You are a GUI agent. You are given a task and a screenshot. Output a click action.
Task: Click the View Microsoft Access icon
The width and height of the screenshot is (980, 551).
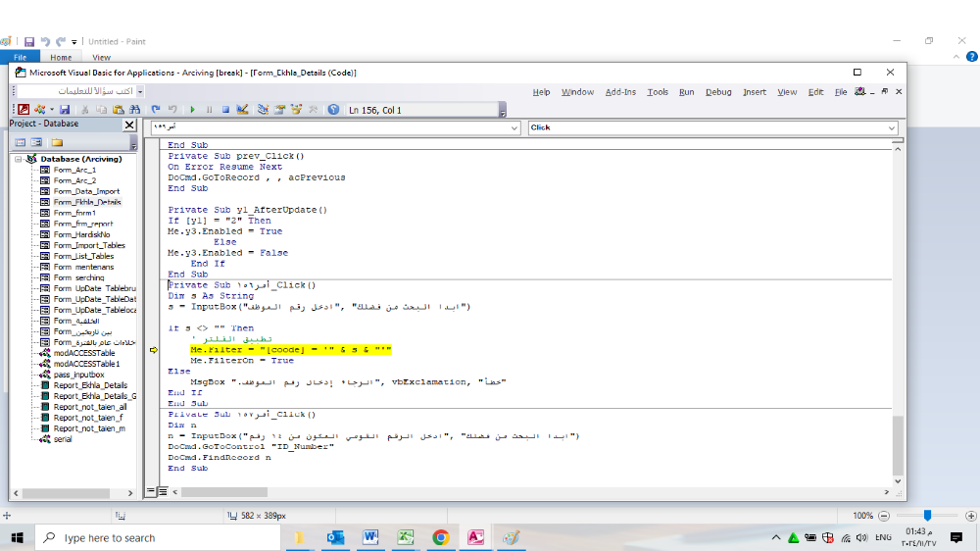[24, 110]
